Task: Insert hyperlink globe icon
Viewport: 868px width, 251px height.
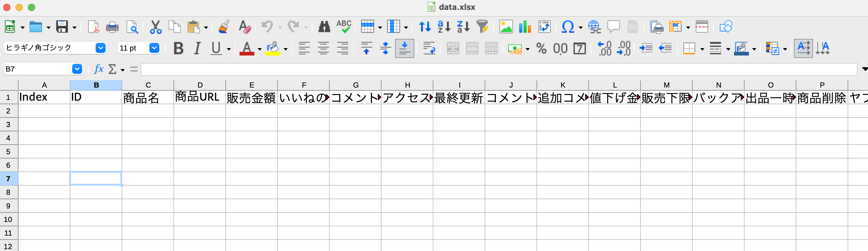Action: pyautogui.click(x=595, y=27)
